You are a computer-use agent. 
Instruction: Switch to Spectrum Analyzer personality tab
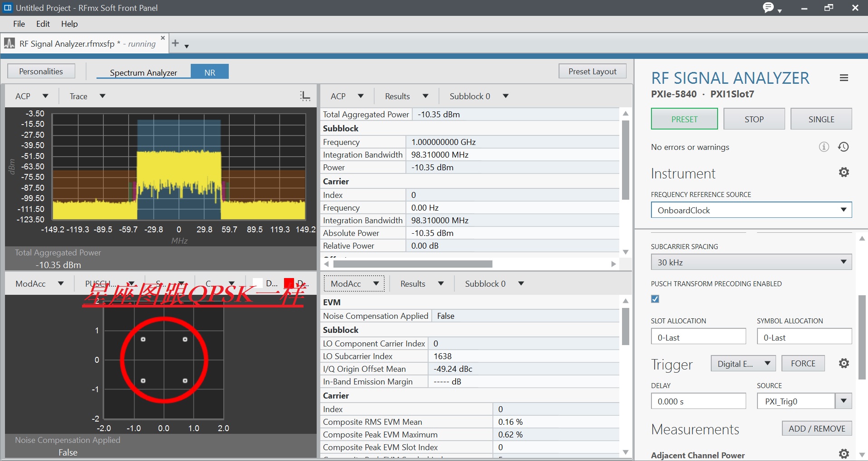click(x=143, y=72)
